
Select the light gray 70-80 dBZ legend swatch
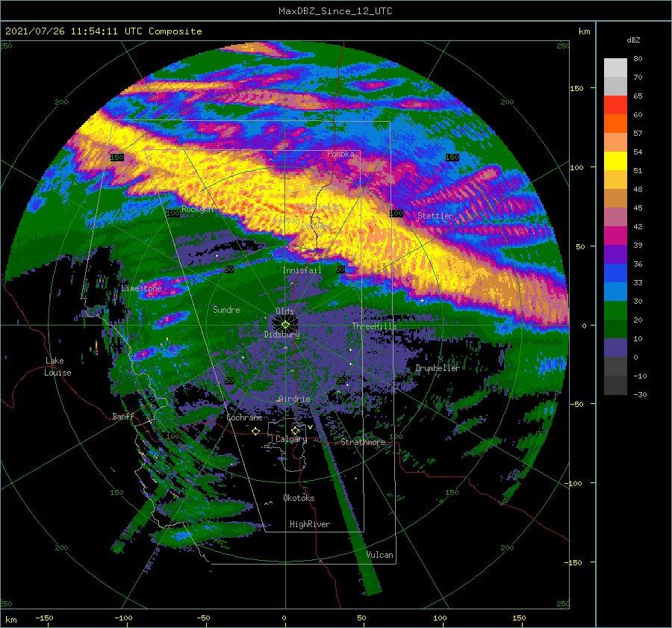(615, 67)
